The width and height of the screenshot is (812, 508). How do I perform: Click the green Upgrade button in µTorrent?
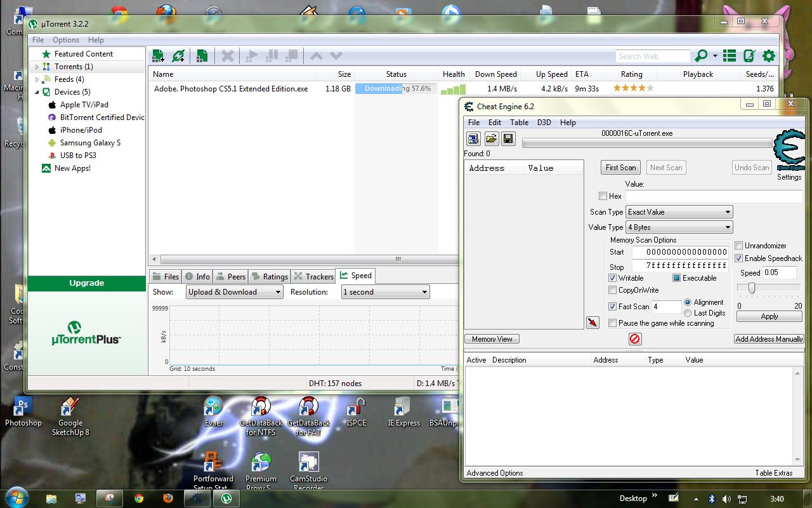pyautogui.click(x=86, y=283)
